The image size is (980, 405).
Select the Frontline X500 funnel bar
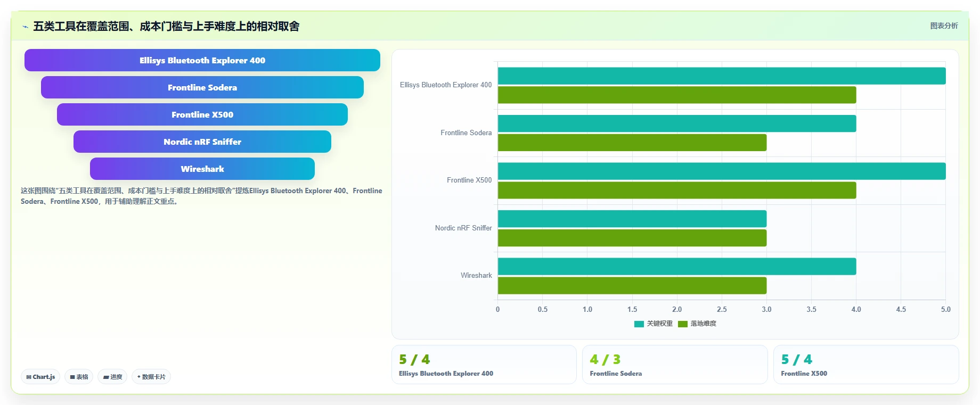[x=202, y=114]
